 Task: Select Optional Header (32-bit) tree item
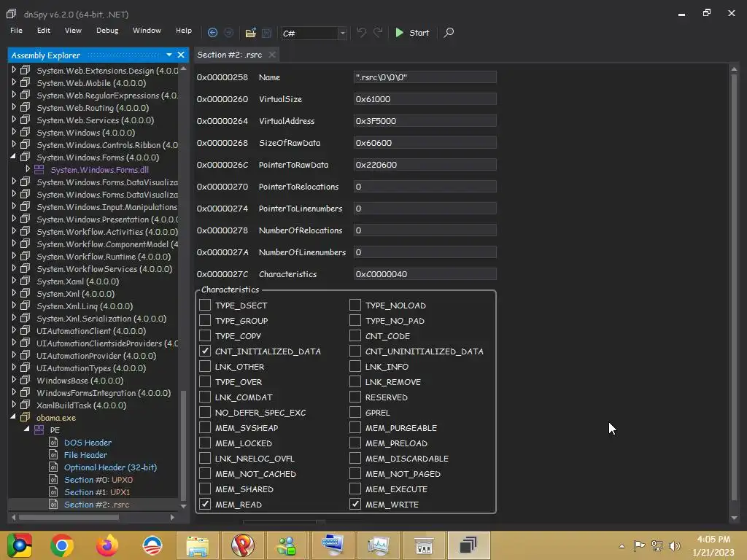coord(111,467)
